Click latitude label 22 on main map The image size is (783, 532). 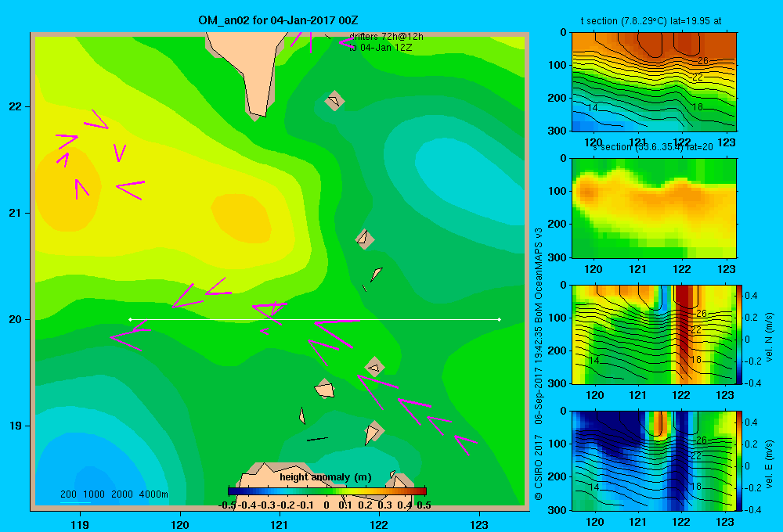16,106
